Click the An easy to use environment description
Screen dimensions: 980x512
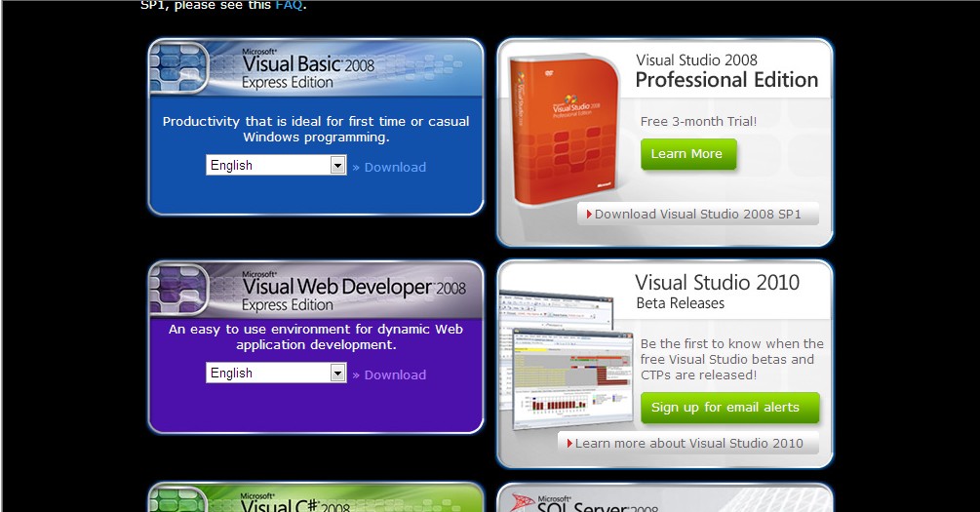click(x=316, y=337)
